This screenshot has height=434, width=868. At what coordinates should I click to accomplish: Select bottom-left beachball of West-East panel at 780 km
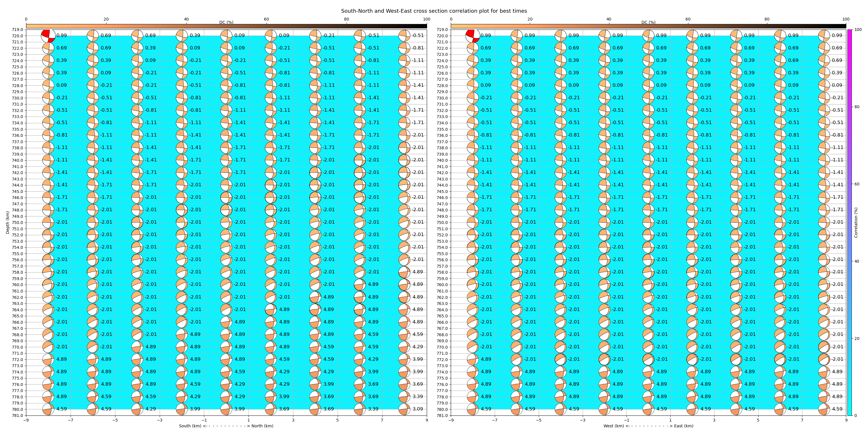coord(472,409)
